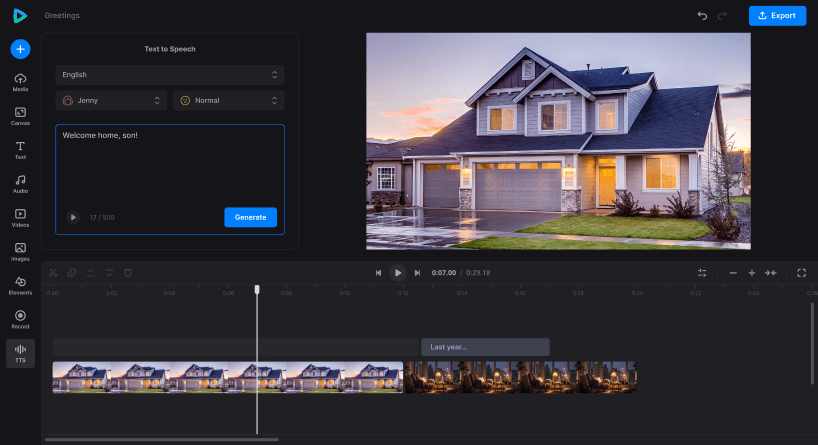Screen dimensions: 818x445
Task: Expand the English language dropdown
Action: (x=170, y=75)
